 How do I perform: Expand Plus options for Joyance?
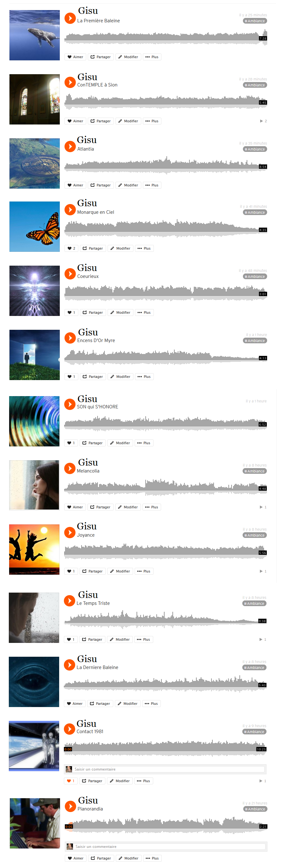144,571
